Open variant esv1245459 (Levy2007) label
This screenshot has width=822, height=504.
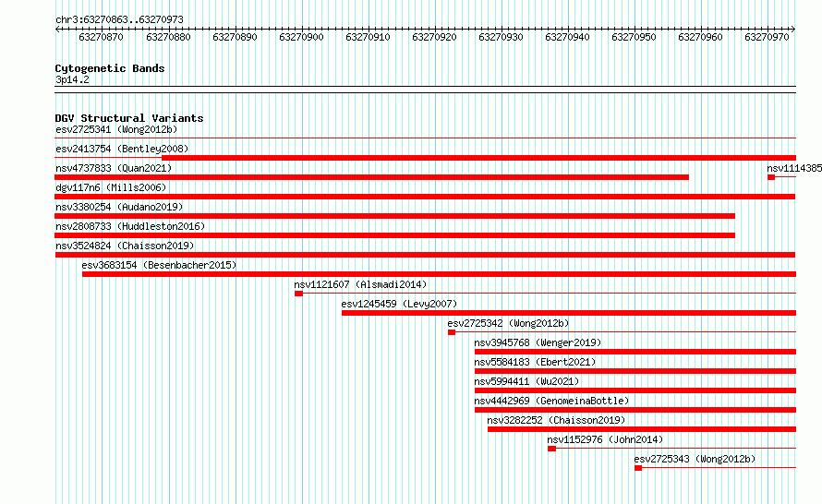click(400, 304)
